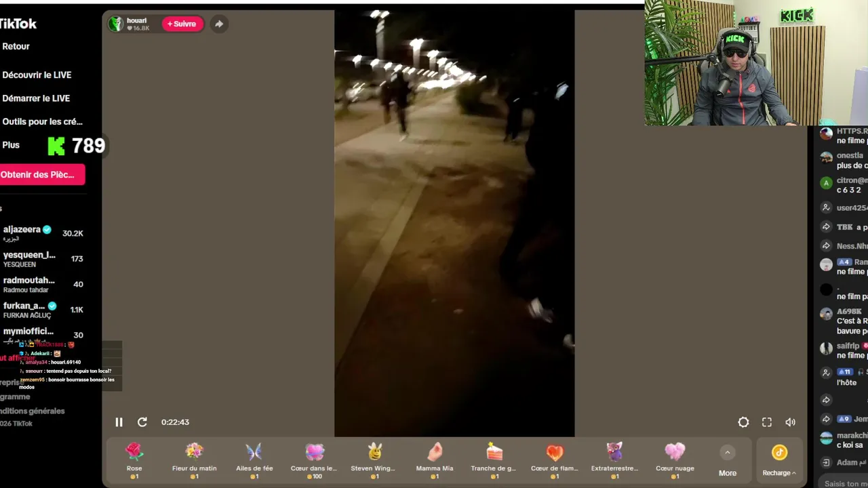
Task: Send a Fleur du matin gift
Action: point(194,460)
